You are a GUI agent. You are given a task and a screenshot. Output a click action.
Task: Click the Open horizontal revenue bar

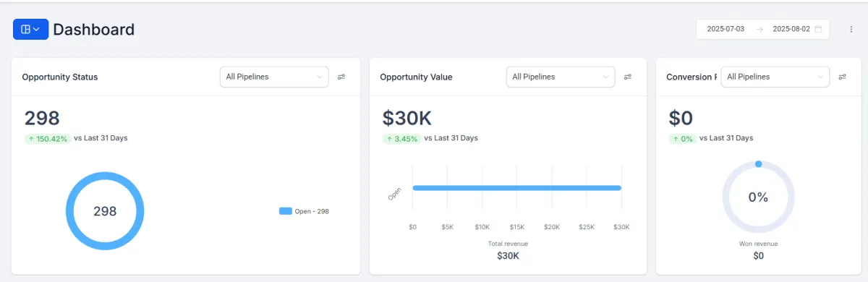[516, 188]
